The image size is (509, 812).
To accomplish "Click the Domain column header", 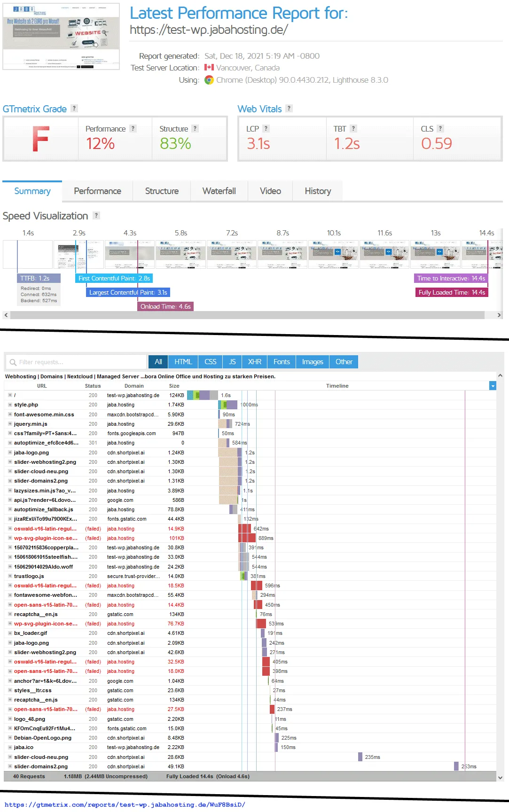I will [x=134, y=386].
